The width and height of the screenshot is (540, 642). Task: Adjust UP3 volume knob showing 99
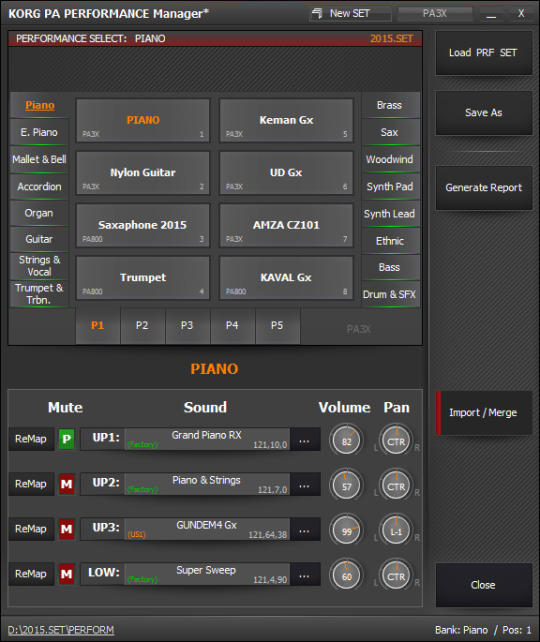(x=346, y=531)
